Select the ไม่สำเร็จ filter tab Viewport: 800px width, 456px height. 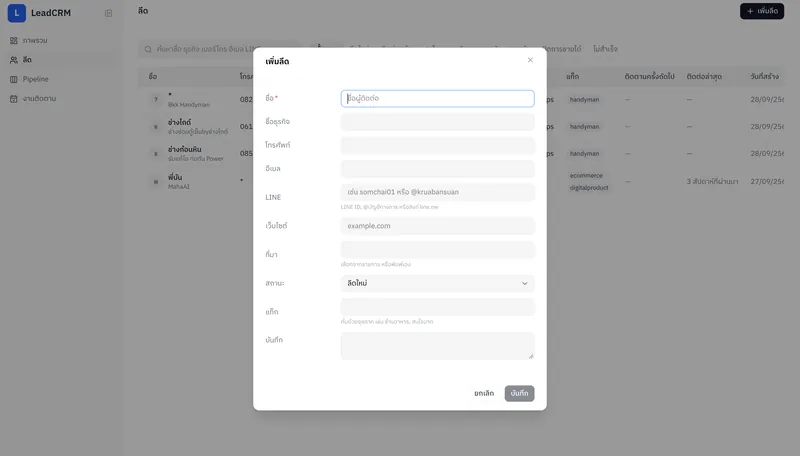605,49
